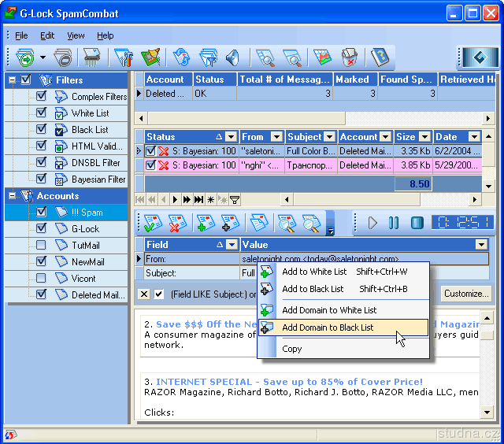504x444 pixels.
Task: Click the trash bin delete icon in toolbar
Action: click(349, 57)
